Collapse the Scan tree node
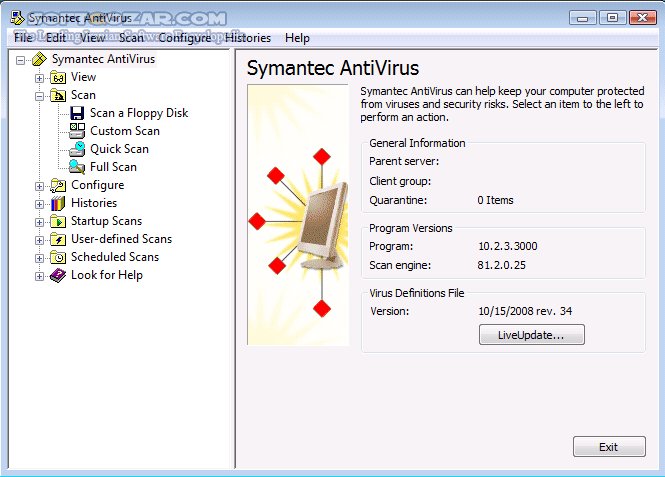Viewport: 665px width, 477px height. tap(39, 96)
